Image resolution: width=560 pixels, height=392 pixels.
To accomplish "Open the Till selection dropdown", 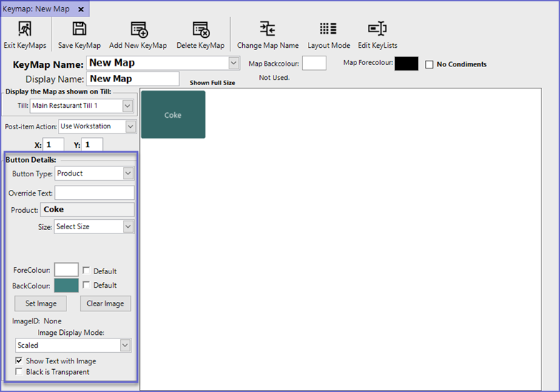I will [127, 106].
